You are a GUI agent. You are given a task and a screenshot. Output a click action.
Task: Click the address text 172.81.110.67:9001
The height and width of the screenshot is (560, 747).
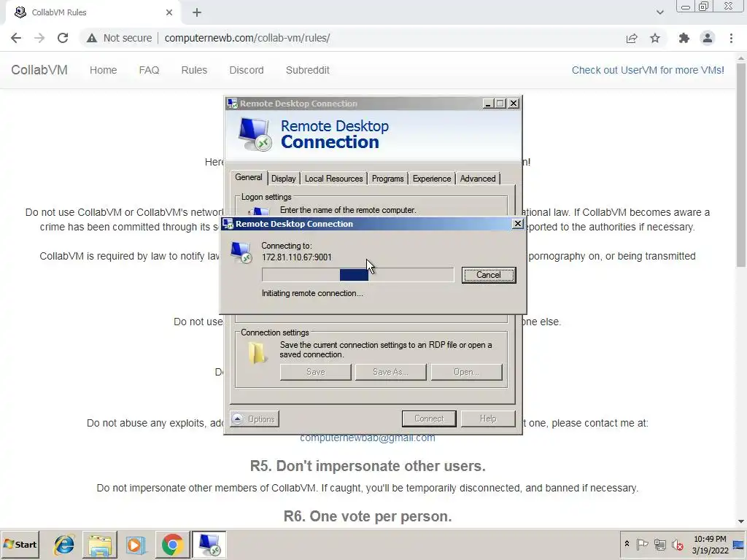296,257
